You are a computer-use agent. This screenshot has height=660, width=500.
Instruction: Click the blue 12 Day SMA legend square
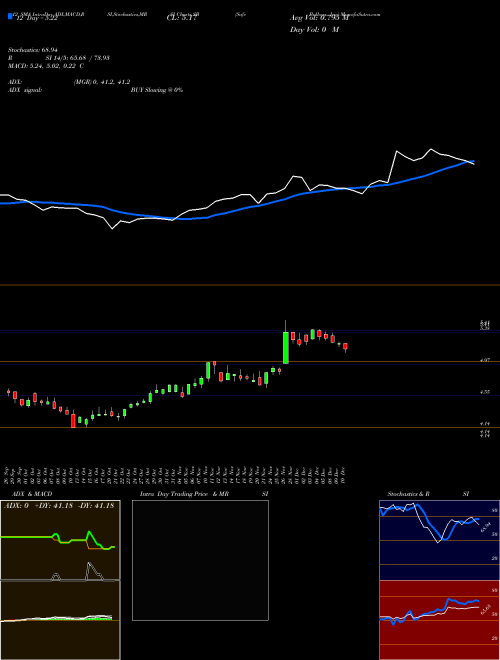pos(11,16)
